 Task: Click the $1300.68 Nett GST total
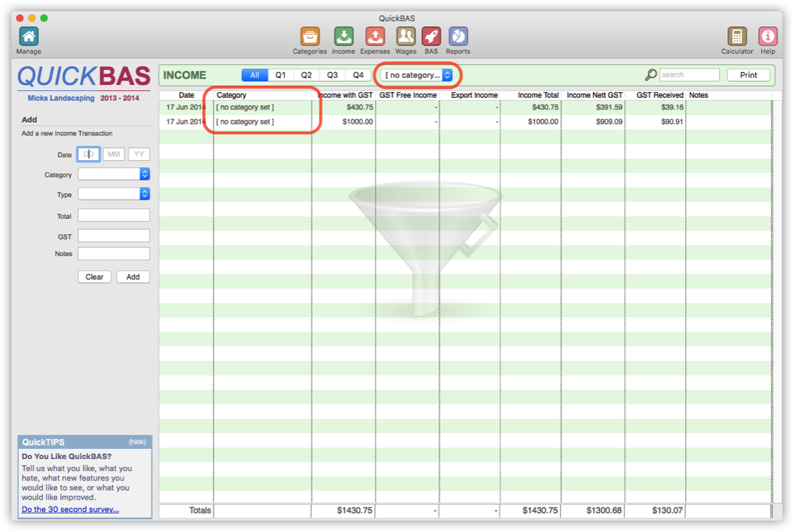pyautogui.click(x=604, y=511)
